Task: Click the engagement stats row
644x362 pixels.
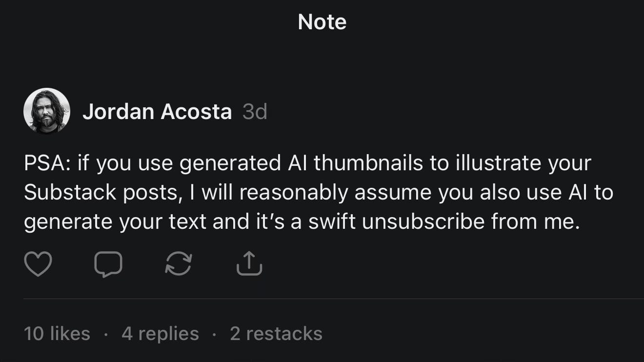Action: [x=171, y=333]
